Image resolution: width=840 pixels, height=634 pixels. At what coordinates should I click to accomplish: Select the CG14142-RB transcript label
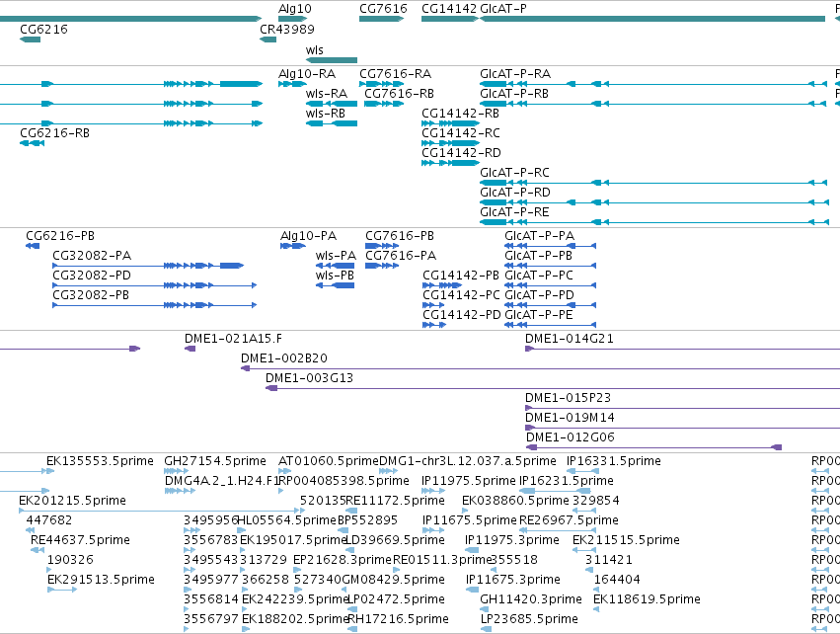pos(460,114)
